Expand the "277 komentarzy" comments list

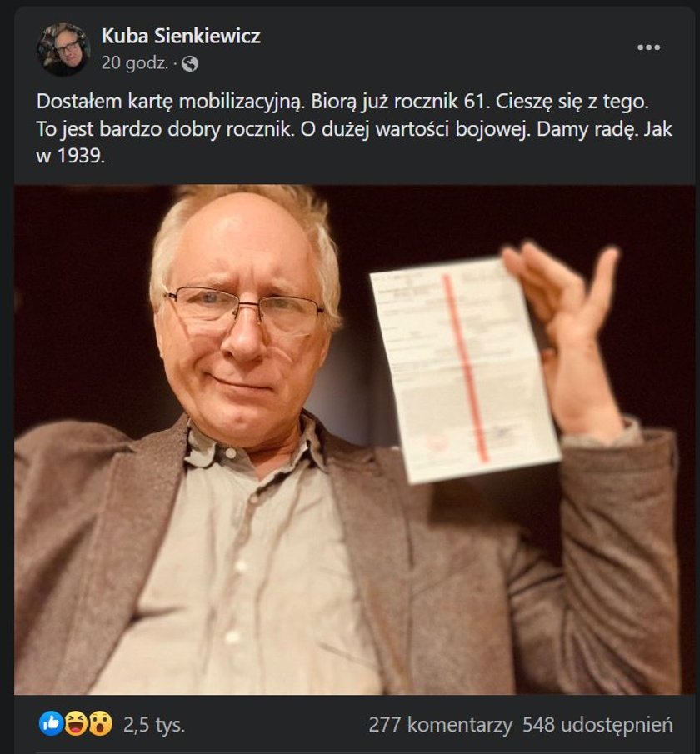[440, 725]
